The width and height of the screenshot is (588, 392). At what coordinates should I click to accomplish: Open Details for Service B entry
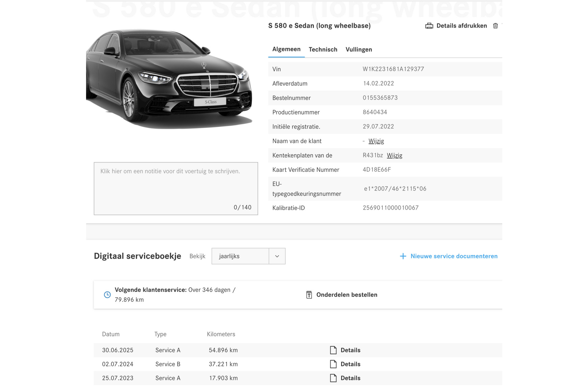click(x=350, y=364)
